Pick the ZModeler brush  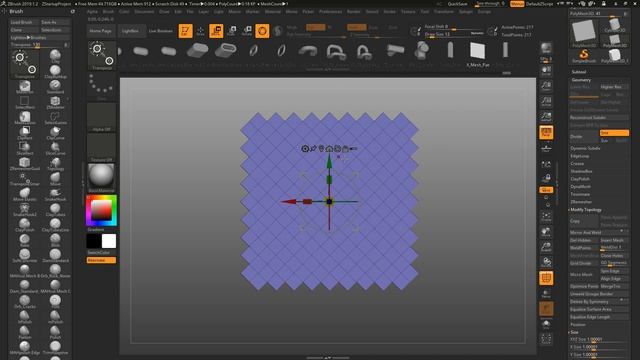pyautogui.click(x=55, y=102)
